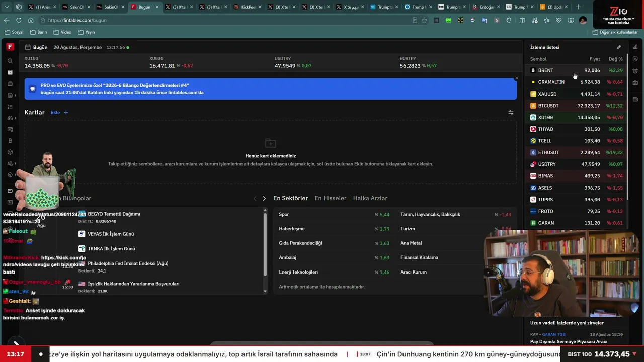Click the browser back arrow

(7, 20)
